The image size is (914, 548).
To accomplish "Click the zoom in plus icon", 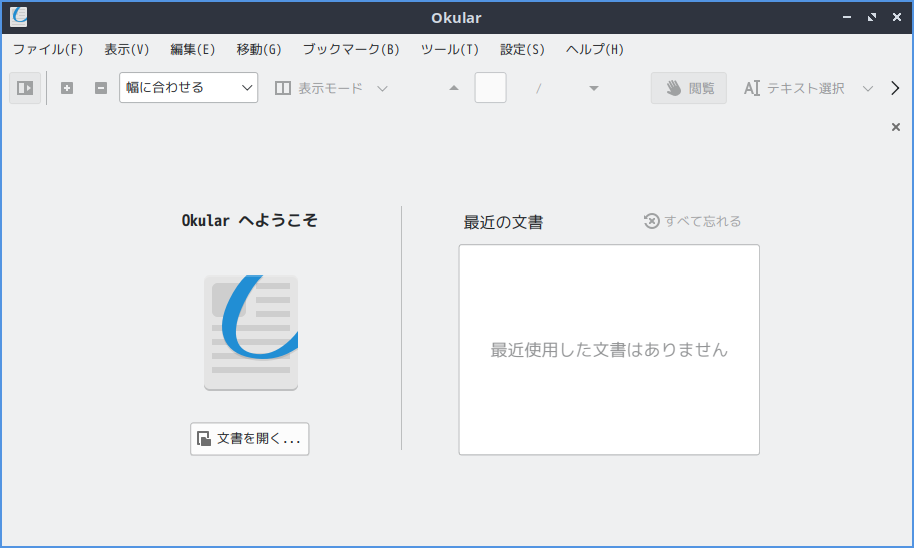I will coord(67,88).
